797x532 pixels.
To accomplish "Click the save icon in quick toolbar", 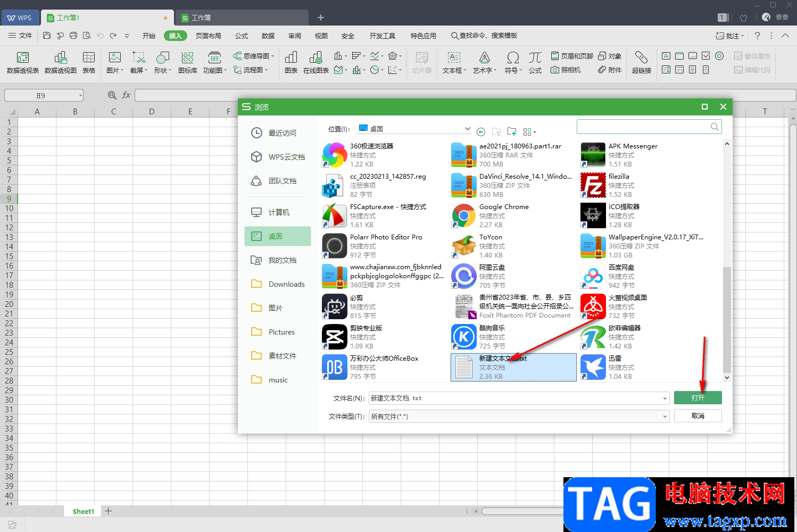I will 47,36.
